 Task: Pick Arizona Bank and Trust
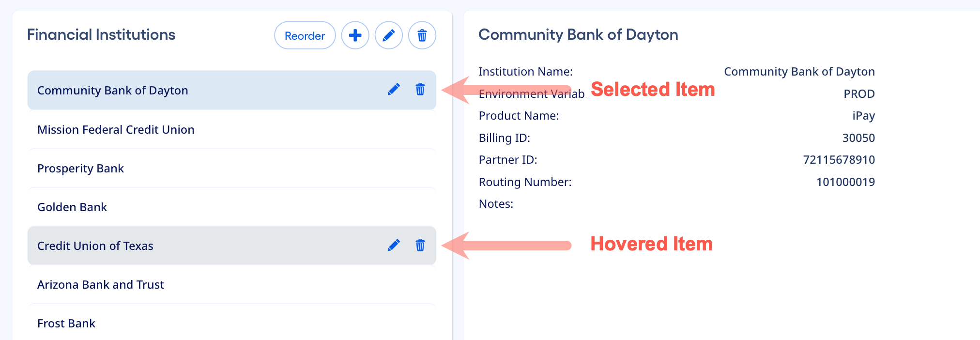pos(101,285)
